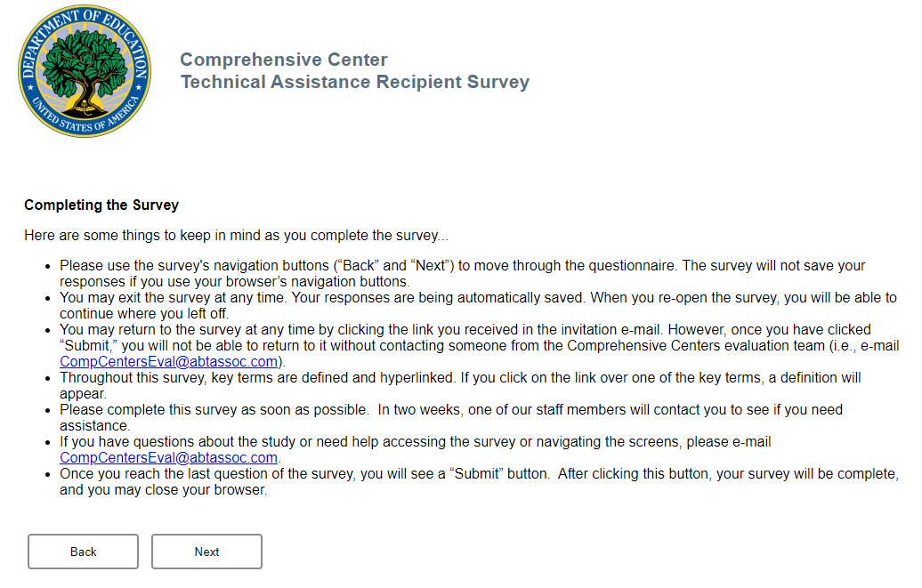The width and height of the screenshot is (922, 588).
Task: Go to the previous page with Back
Action: click(x=83, y=552)
